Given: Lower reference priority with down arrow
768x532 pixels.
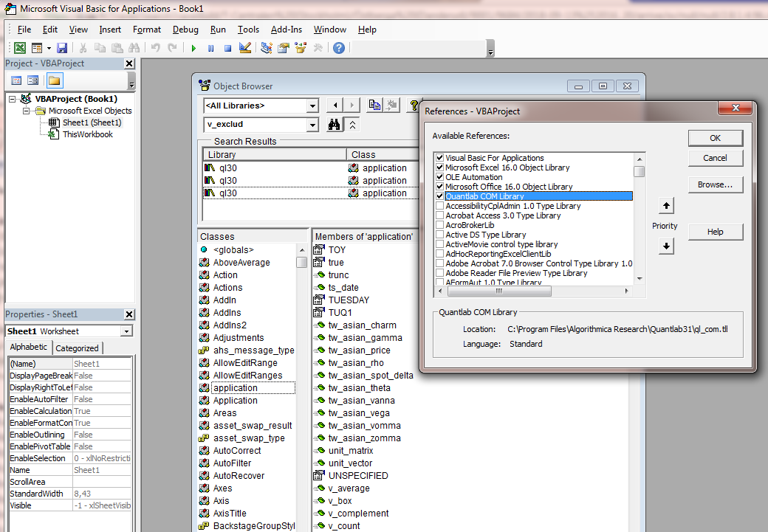Looking at the screenshot, I should point(666,246).
